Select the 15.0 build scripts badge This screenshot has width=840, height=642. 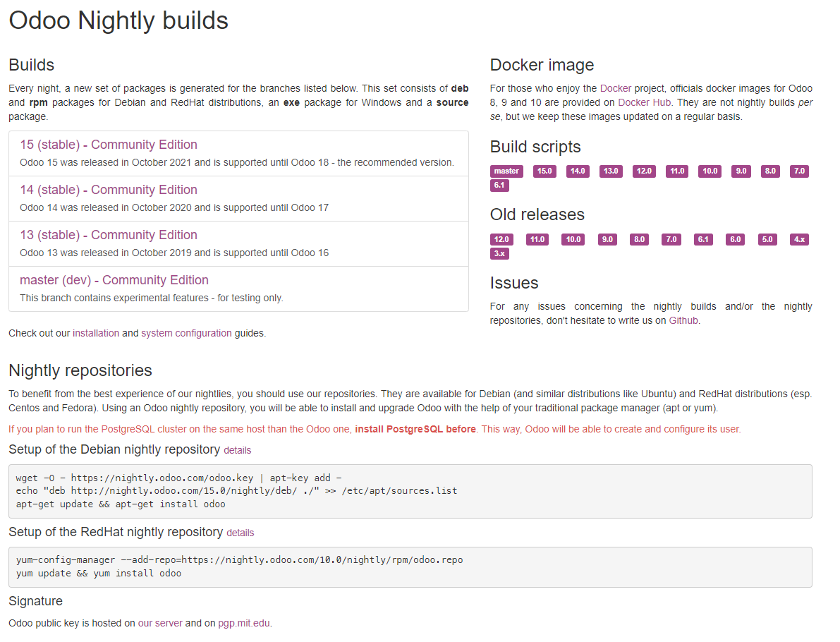point(544,171)
